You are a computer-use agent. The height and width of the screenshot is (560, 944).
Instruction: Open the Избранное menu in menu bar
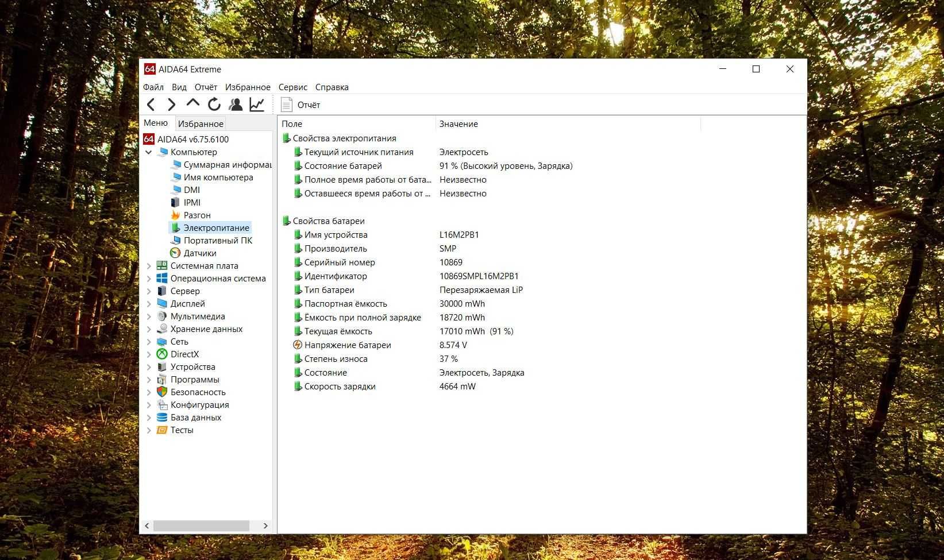(x=248, y=87)
